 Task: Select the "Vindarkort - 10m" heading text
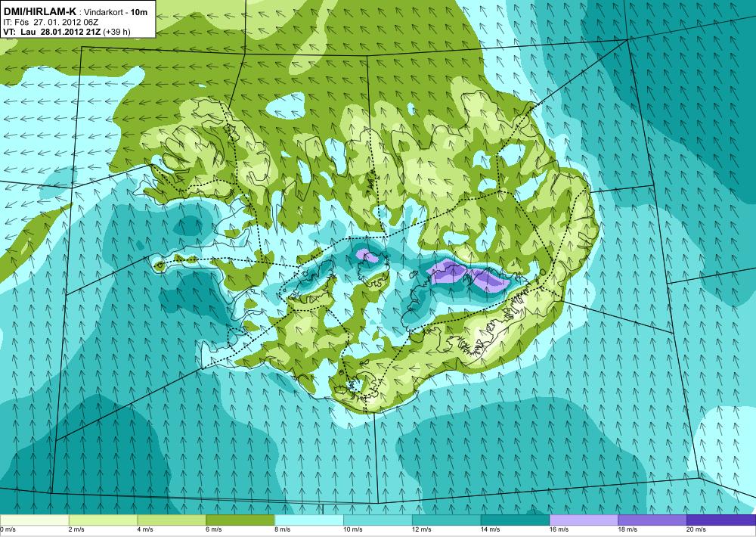click(116, 13)
